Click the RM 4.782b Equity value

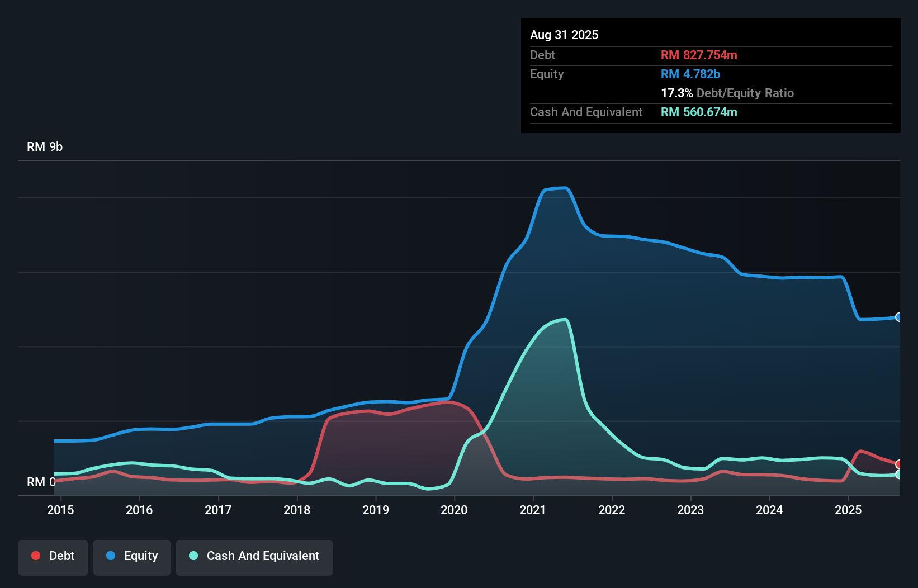[x=690, y=74]
